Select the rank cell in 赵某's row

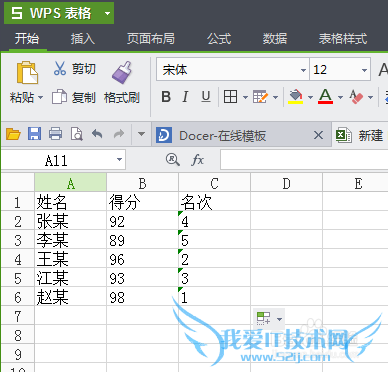point(214,297)
